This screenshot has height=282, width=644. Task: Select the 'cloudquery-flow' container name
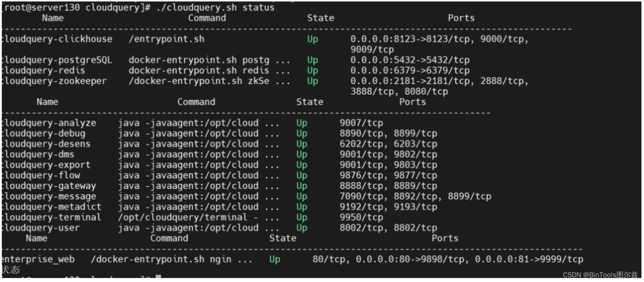click(41, 176)
